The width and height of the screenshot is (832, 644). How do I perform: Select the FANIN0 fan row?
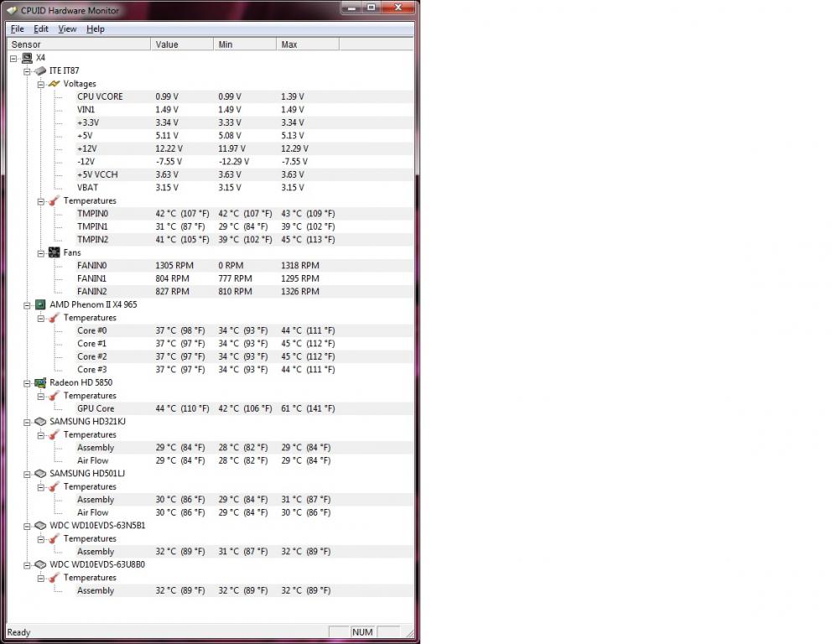(x=244, y=266)
